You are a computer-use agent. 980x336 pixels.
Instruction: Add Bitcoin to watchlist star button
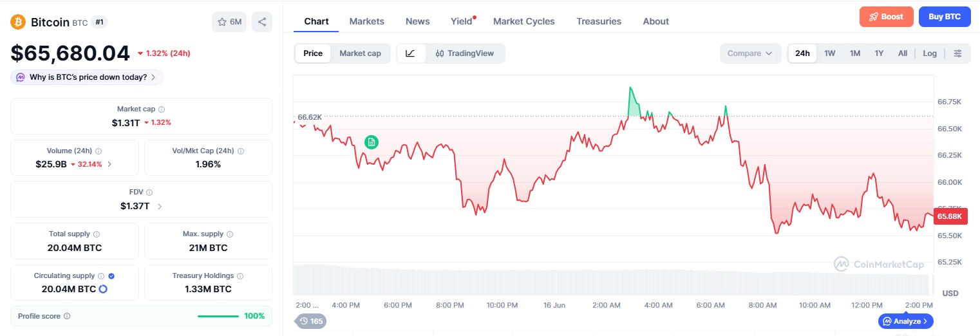tap(229, 22)
